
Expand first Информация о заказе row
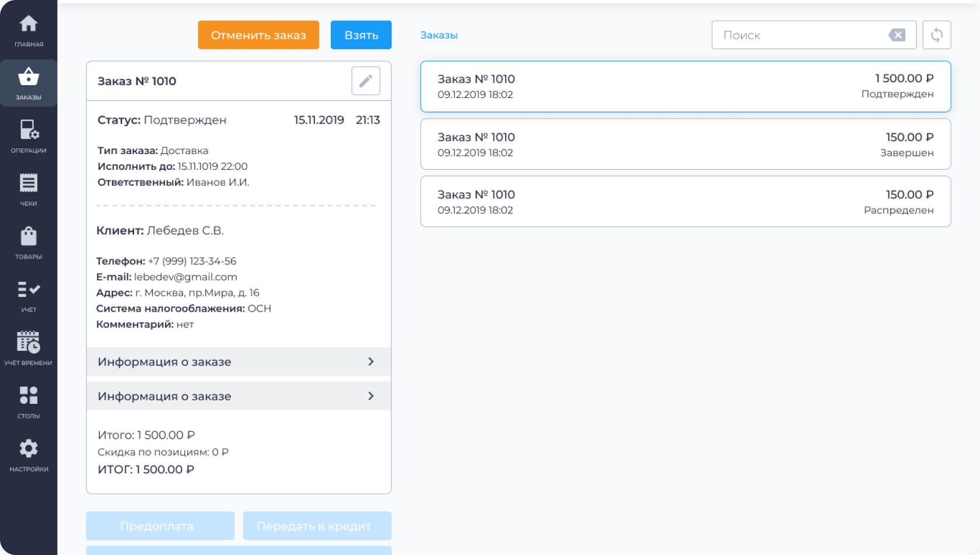[x=239, y=362]
